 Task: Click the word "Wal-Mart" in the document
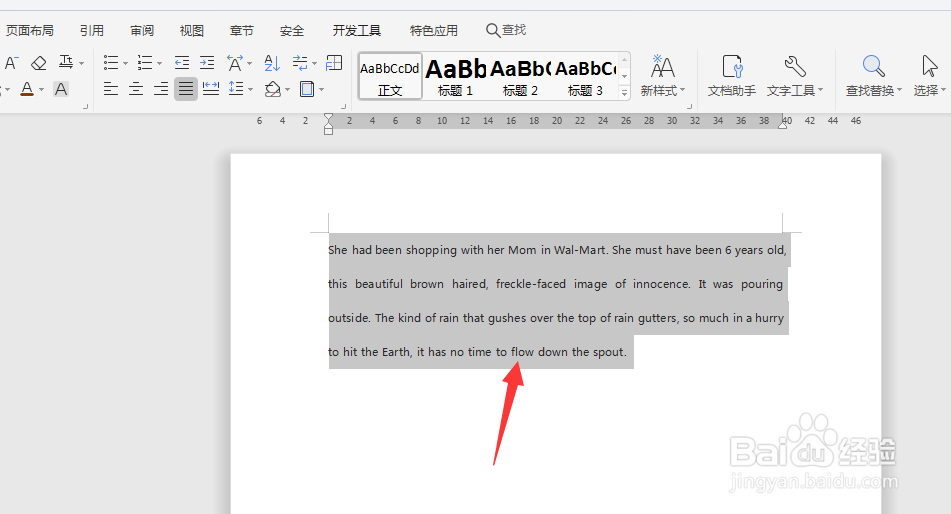coord(580,250)
